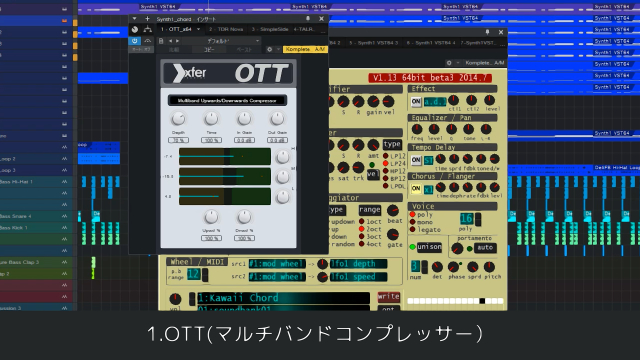Switch to the 2 - TDR Nova tab
640x360 pixels.
point(226,29)
